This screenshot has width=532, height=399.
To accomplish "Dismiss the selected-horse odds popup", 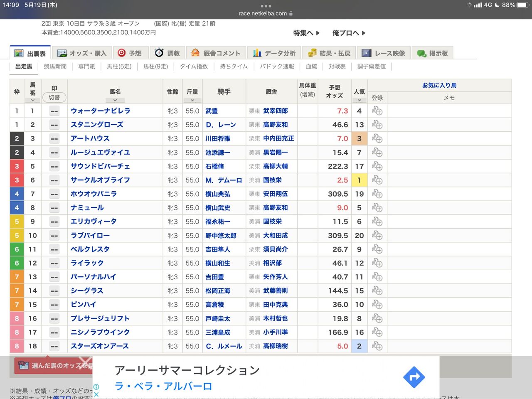I will (x=85, y=363).
